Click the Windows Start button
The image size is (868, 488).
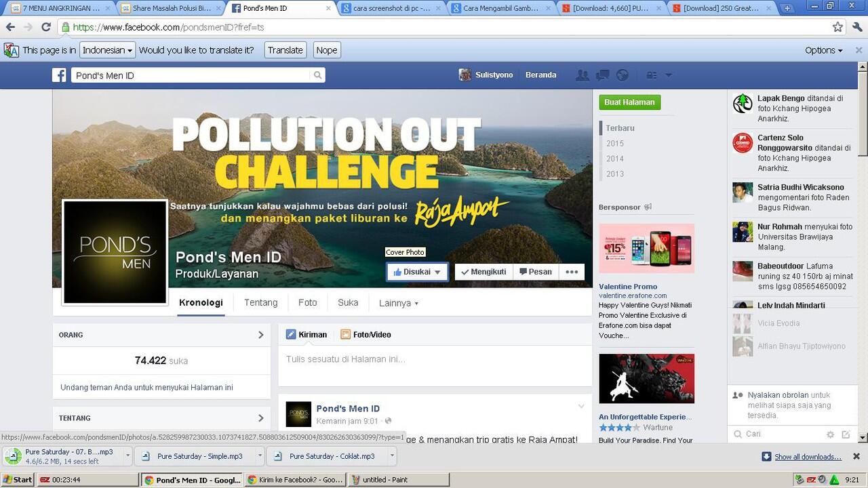point(17,480)
